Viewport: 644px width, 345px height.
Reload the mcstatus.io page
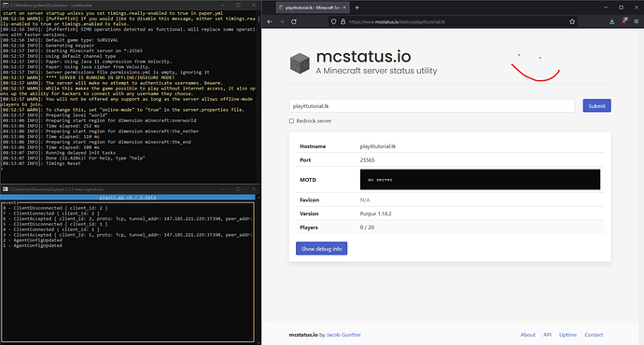tap(294, 21)
